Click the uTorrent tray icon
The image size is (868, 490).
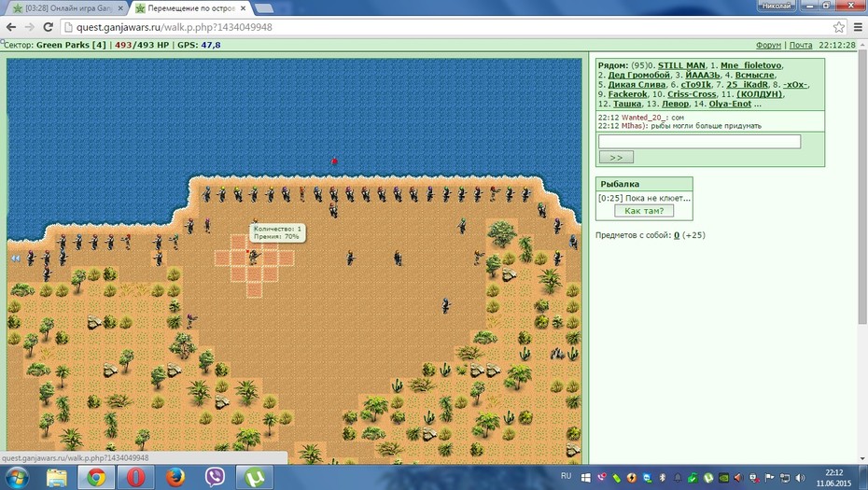pos(708,478)
